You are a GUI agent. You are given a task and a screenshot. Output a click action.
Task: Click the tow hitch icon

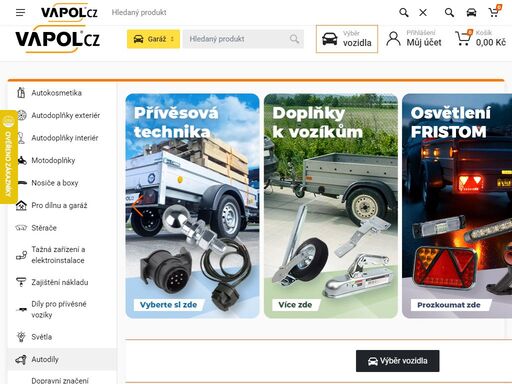[21, 255]
